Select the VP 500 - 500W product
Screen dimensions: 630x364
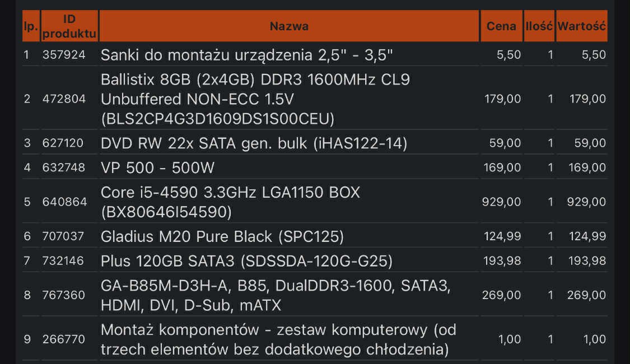click(157, 167)
